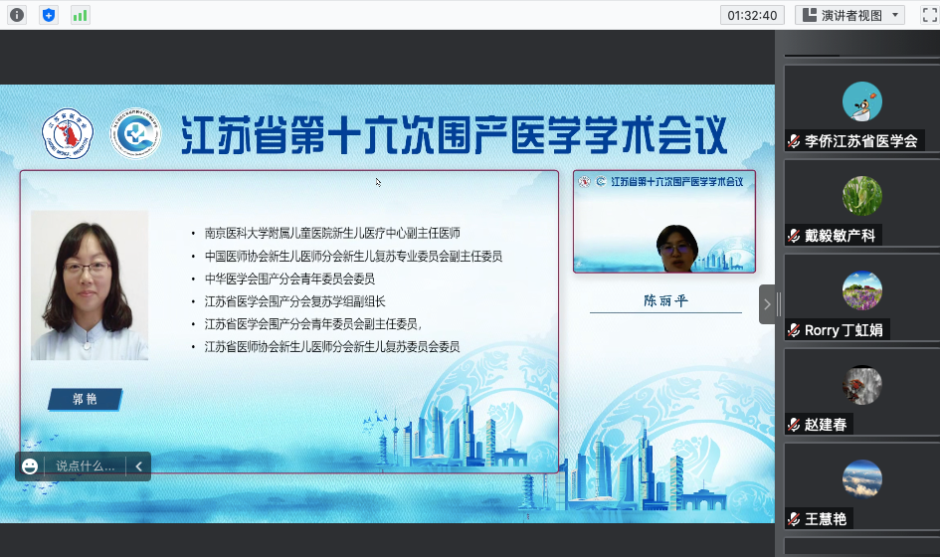Screen dimensions: 940x560
Task: Select participant avatar of 戴毅敏产科
Action: [862, 196]
